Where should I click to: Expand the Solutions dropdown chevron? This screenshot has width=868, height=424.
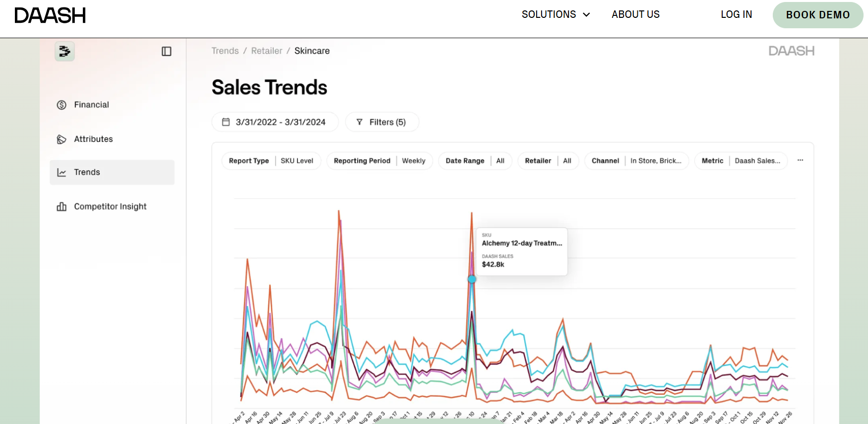click(586, 15)
